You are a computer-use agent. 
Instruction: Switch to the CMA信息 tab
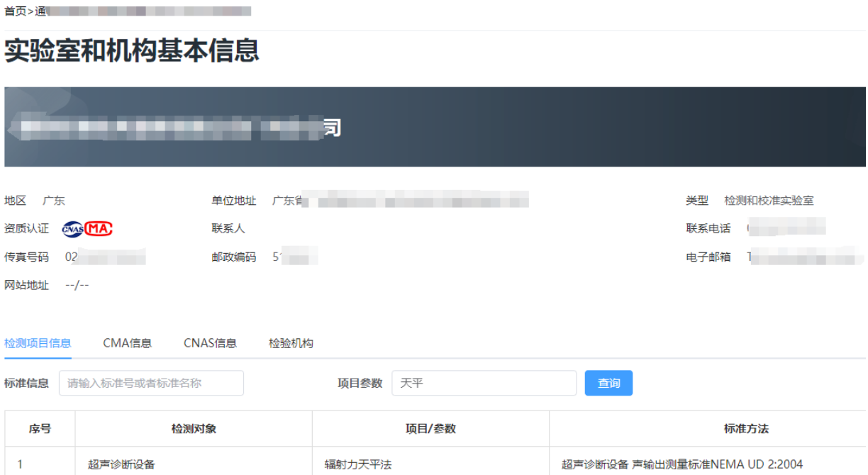pyautogui.click(x=127, y=343)
